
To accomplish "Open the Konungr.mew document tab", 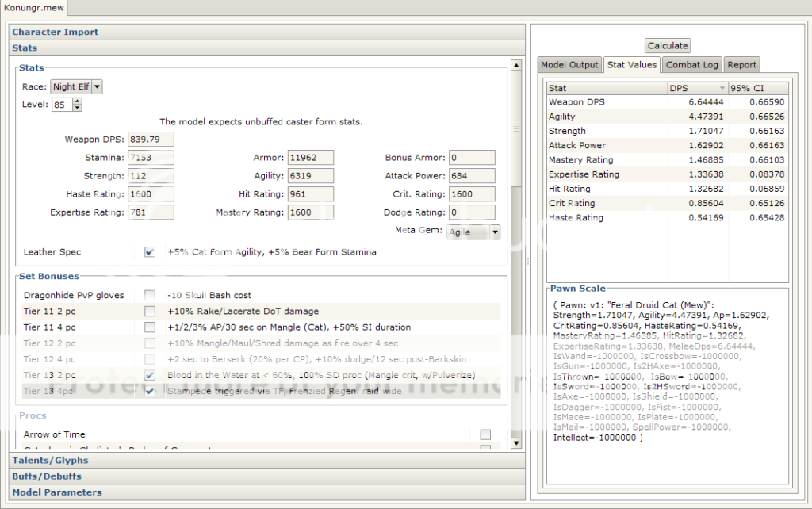I will tap(33, 8).
